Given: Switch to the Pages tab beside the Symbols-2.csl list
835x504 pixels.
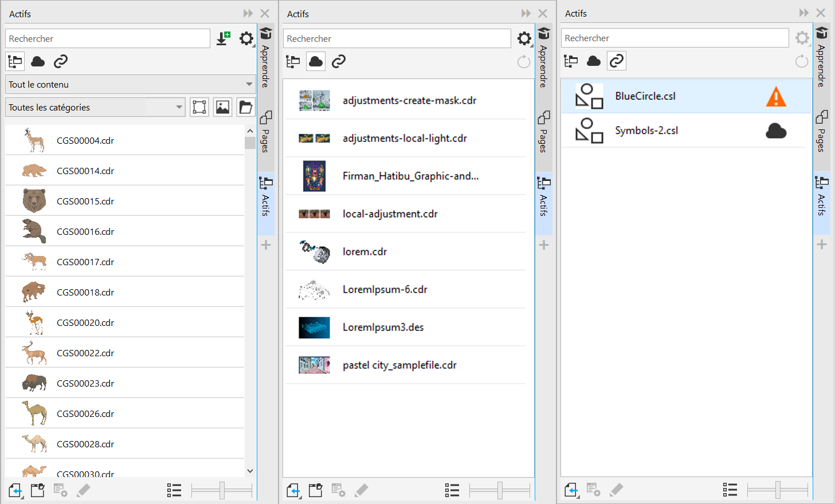Looking at the screenshot, I should coord(821,131).
